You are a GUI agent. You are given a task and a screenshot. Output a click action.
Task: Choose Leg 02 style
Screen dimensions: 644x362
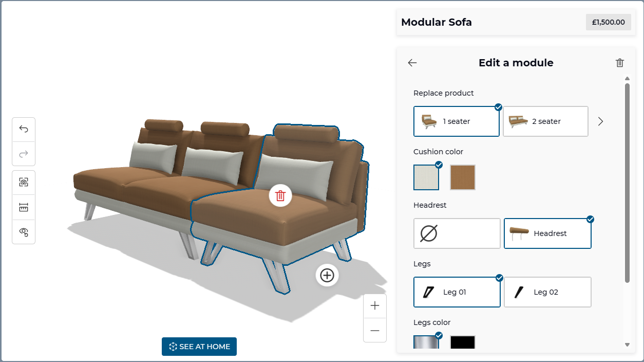point(547,292)
